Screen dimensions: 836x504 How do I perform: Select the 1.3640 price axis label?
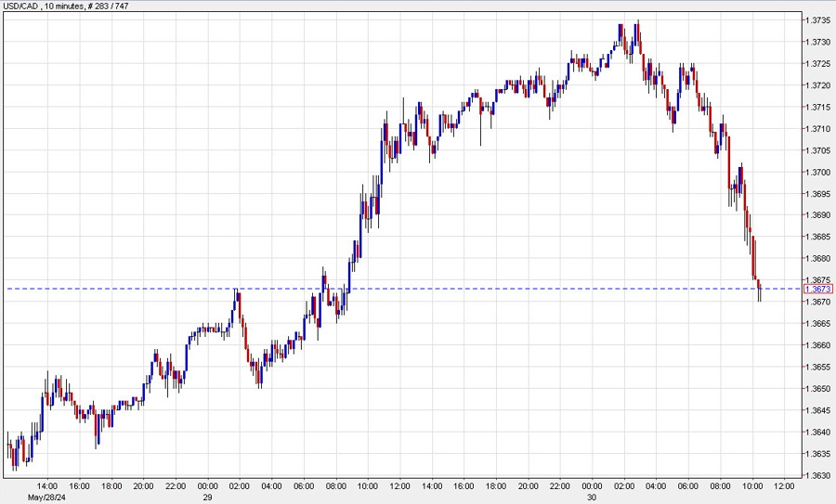817,433
